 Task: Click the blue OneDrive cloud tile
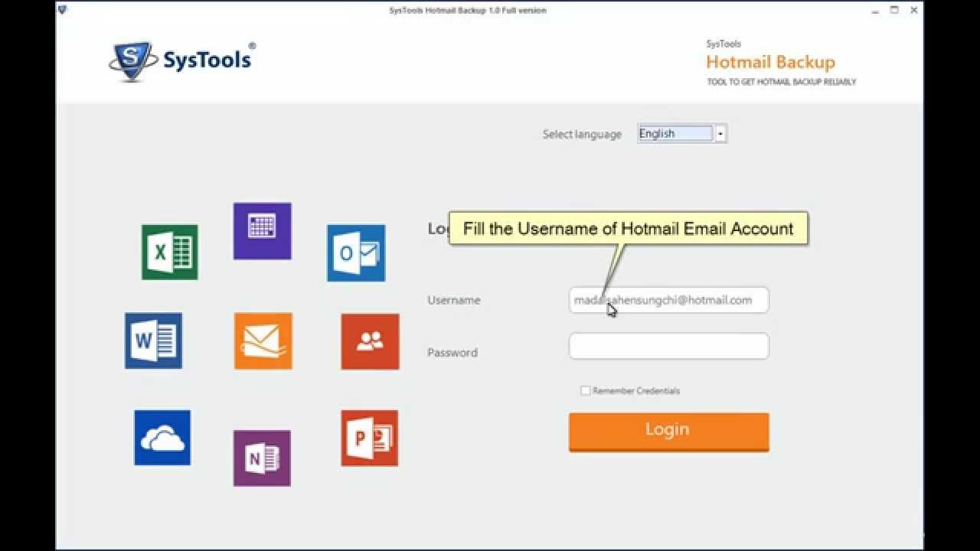pos(162,438)
